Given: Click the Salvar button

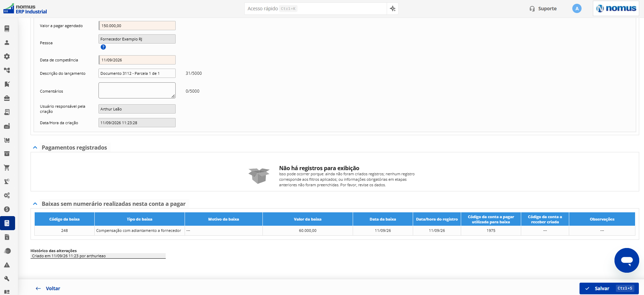Looking at the screenshot, I should (609, 288).
